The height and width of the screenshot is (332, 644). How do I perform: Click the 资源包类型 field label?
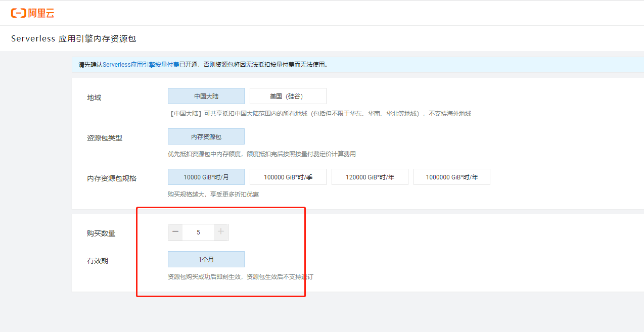pyautogui.click(x=105, y=138)
